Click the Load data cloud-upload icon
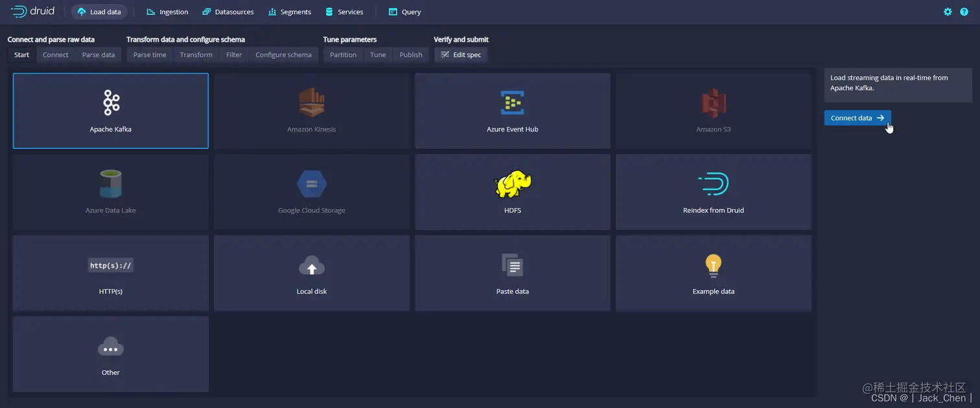 tap(82, 12)
